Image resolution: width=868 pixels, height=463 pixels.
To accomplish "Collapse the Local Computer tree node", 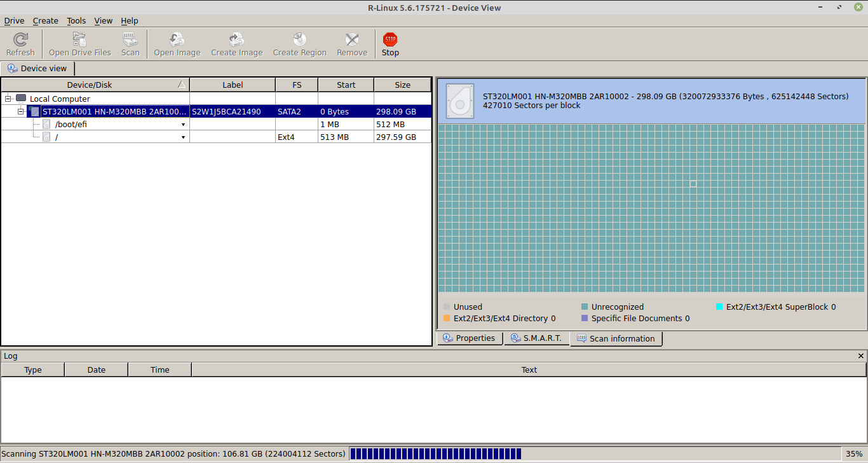I will [x=8, y=99].
